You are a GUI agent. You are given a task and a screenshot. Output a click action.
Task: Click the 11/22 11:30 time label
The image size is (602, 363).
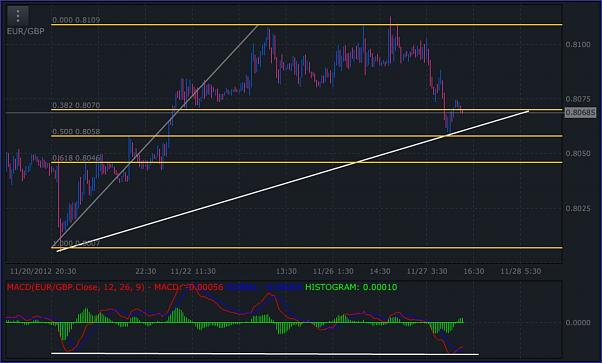(x=193, y=271)
